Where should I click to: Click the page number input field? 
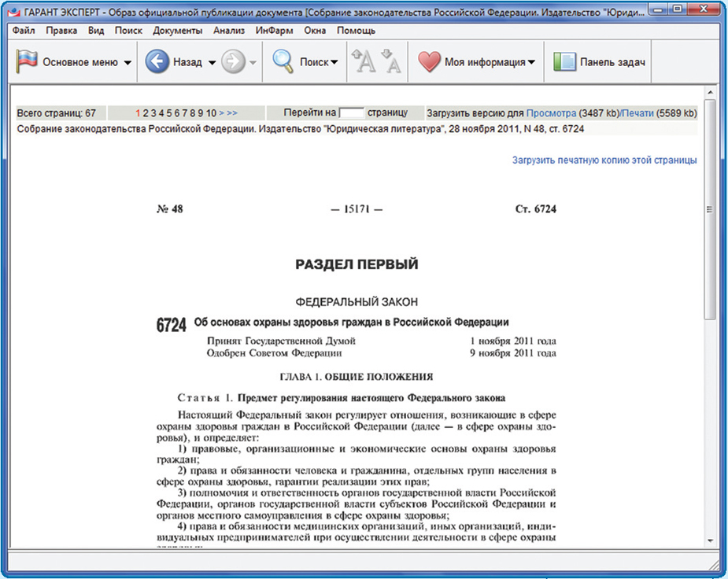coord(352,113)
